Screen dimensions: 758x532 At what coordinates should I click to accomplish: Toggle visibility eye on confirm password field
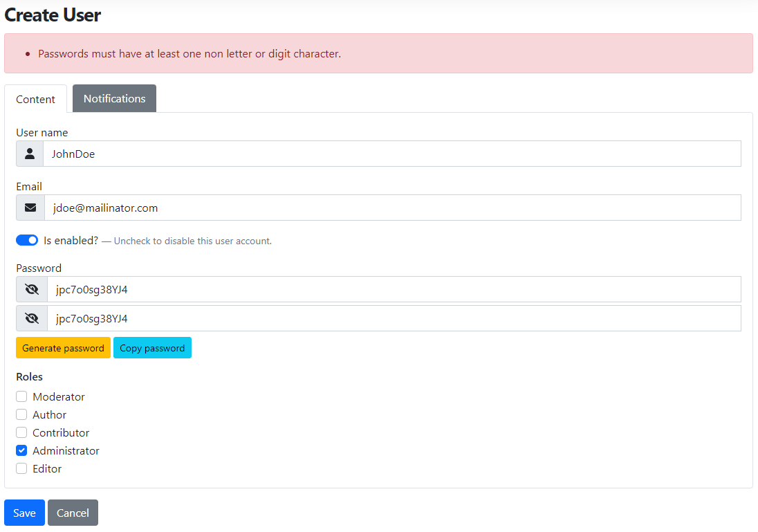[32, 318]
